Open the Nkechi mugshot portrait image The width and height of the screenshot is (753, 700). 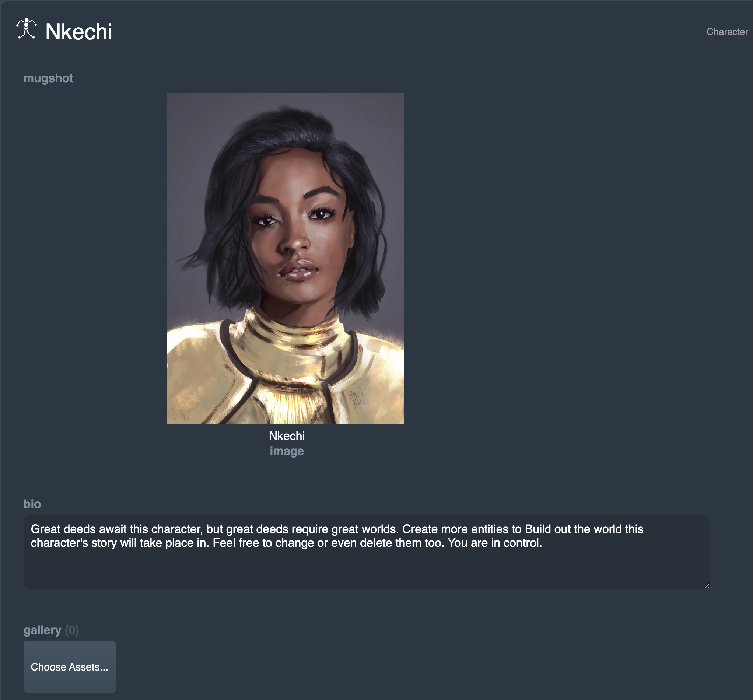click(285, 258)
